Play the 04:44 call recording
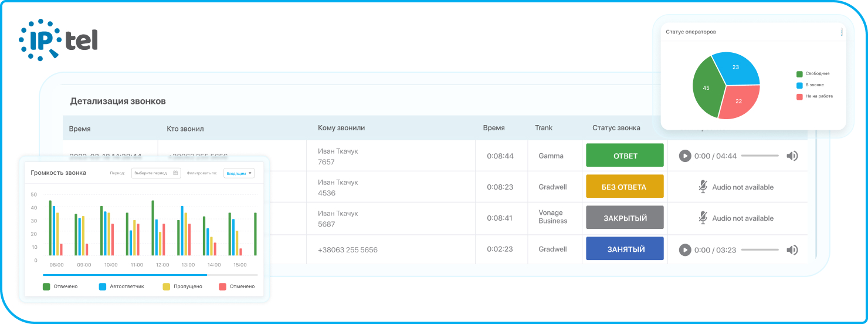Viewport: 868px width, 324px height. click(x=684, y=156)
